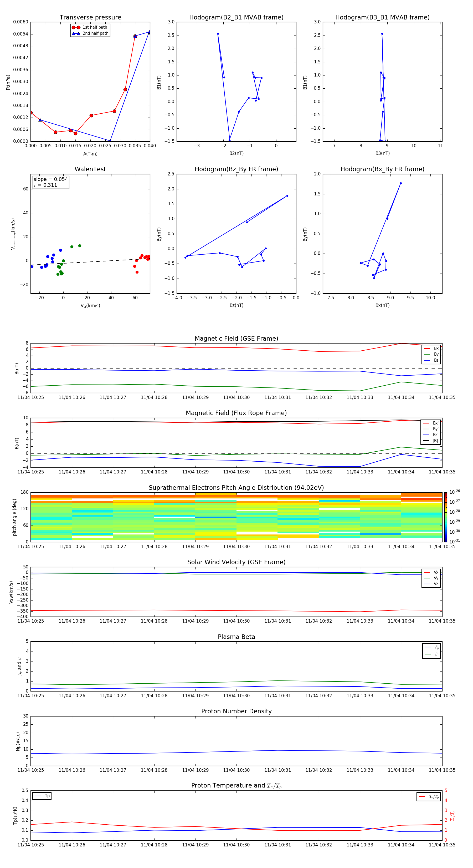Click the "V_A(km/s)" x-axis label
This screenshot has width=473, height=868.
coord(90,306)
